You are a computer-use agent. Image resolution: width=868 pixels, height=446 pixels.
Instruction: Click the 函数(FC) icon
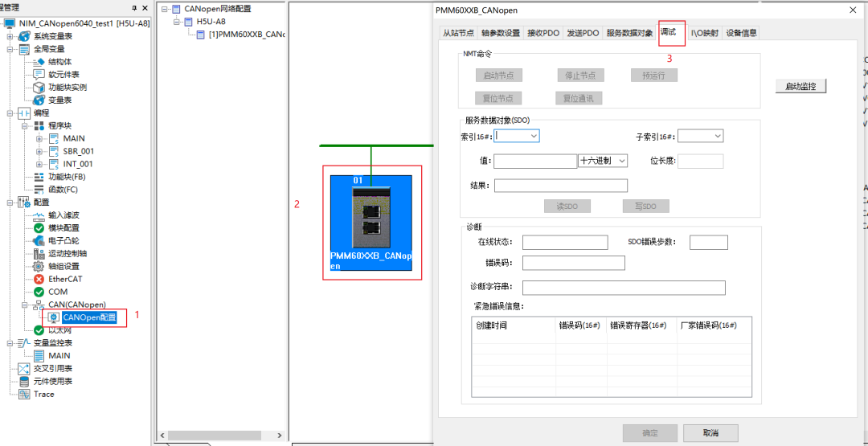(39, 189)
